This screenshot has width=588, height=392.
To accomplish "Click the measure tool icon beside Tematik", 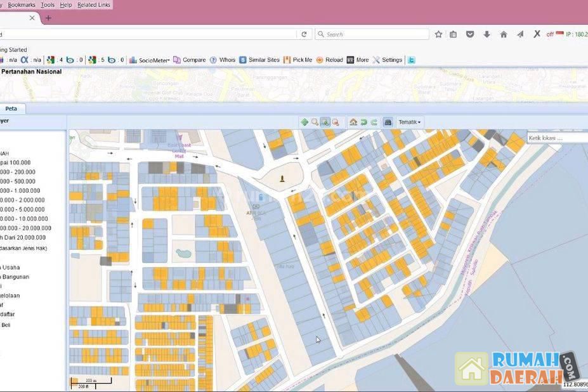I will (x=388, y=122).
